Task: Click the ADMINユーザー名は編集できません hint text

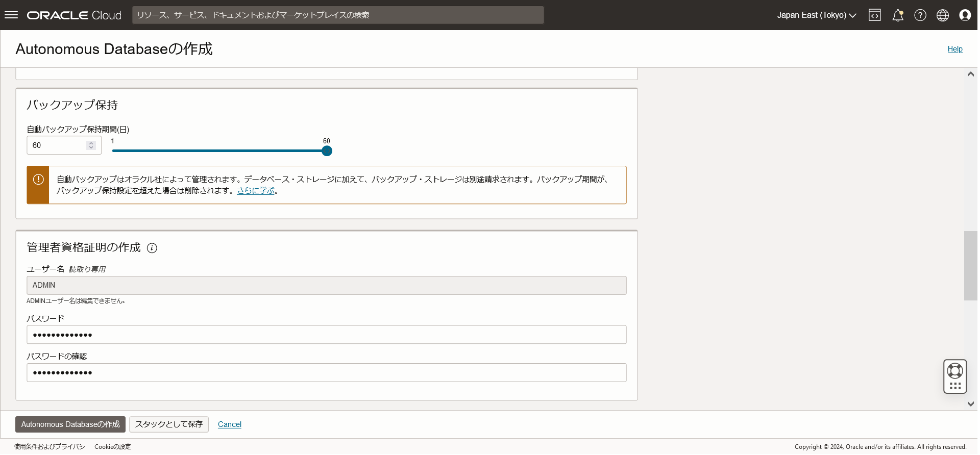Action: coord(76,301)
